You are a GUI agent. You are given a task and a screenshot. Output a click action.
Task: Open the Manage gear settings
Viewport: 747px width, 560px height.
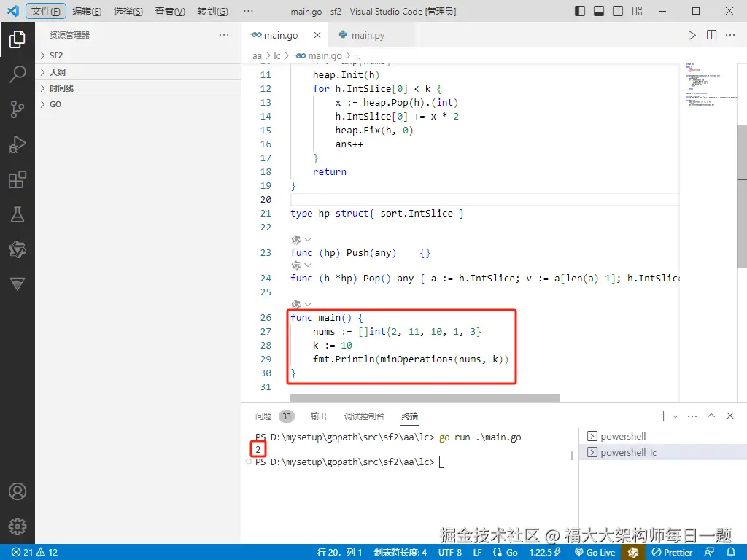click(18, 526)
